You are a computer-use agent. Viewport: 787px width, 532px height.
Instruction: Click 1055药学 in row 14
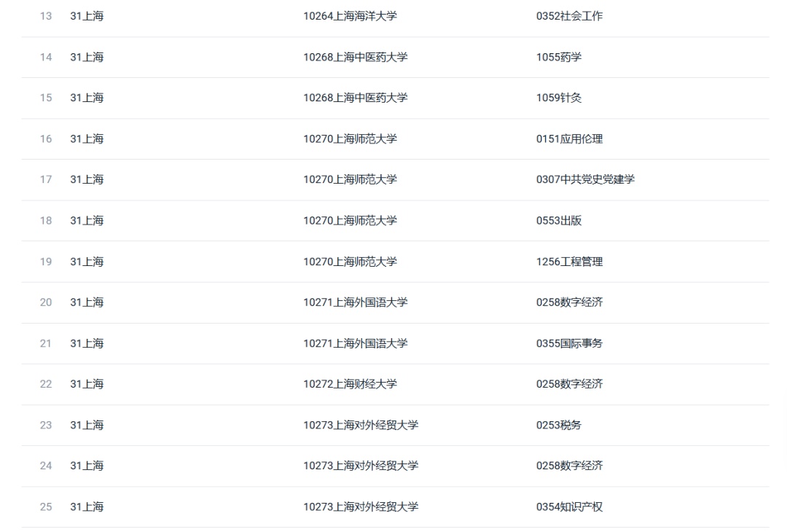pos(559,57)
